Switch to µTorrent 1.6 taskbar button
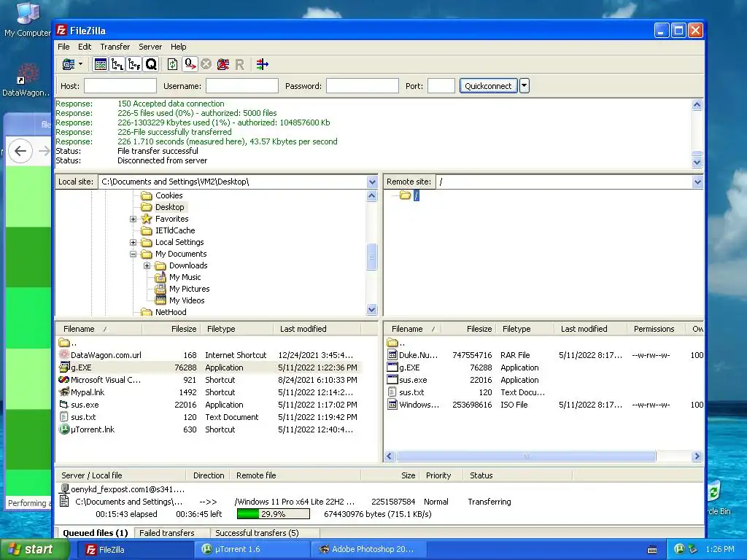The width and height of the screenshot is (747, 560). tap(252, 550)
